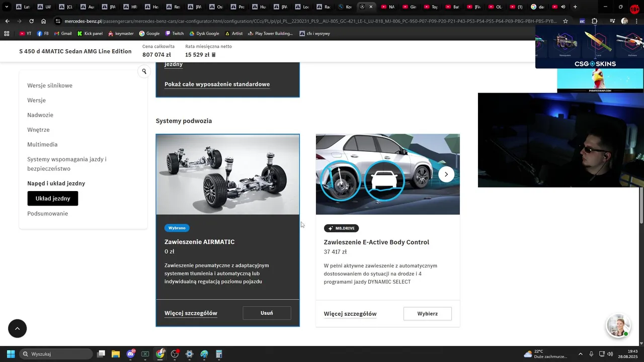Close the active Mercedes tab

(371, 7)
